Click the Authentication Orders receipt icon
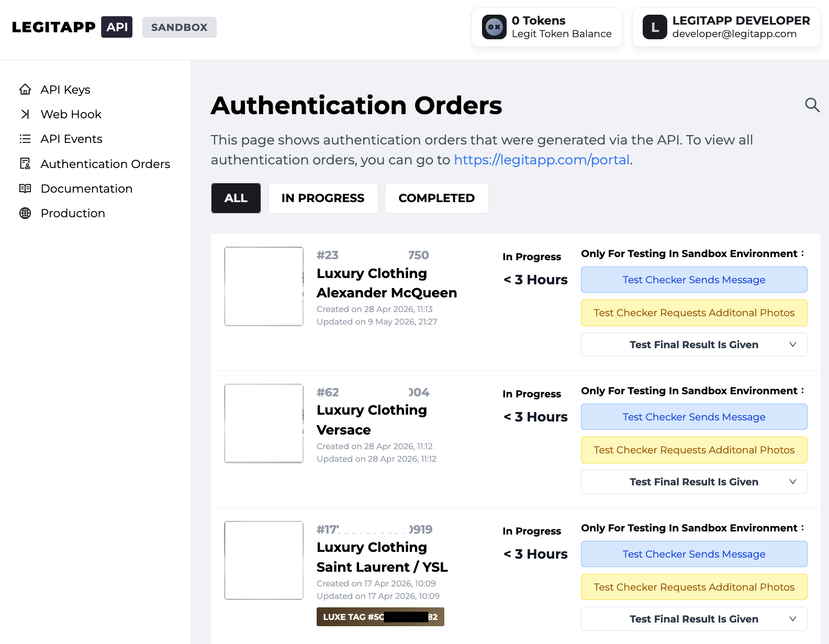The width and height of the screenshot is (829, 644). (x=25, y=163)
